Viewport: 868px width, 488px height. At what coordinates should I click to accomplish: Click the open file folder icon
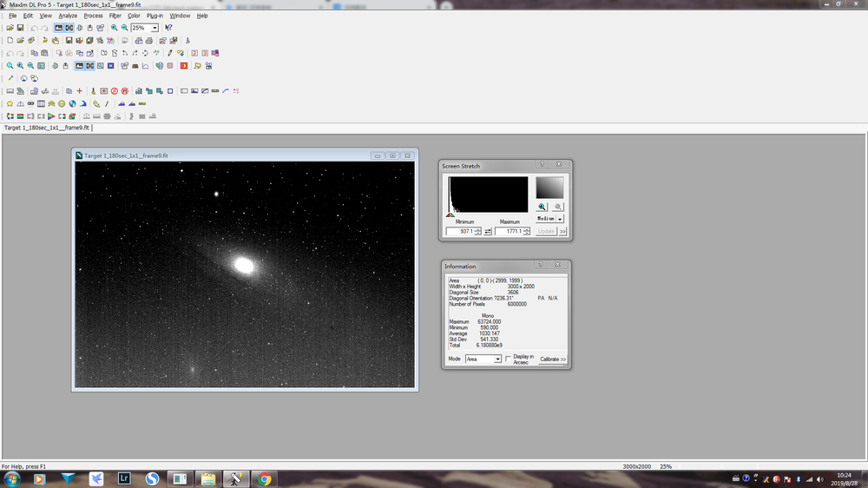(10, 28)
